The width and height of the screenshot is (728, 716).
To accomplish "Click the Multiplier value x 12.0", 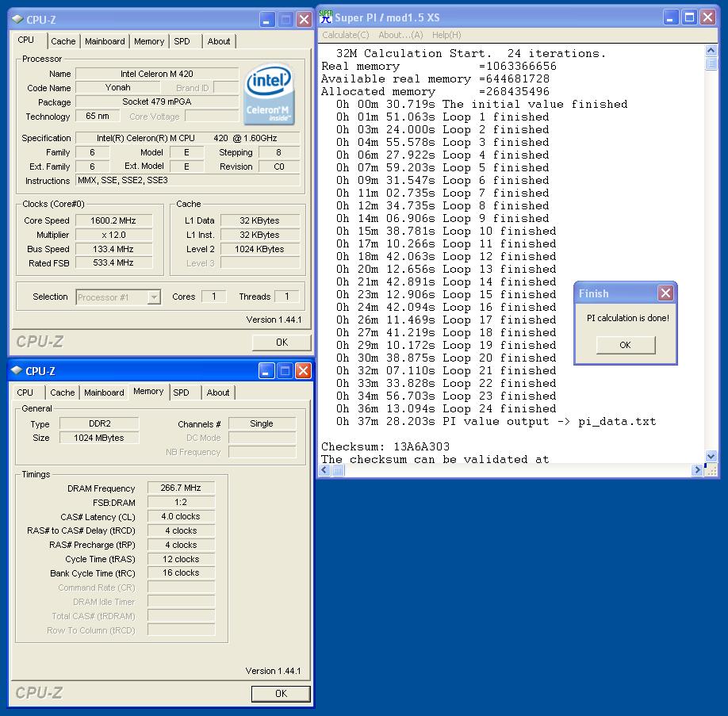I will tap(113, 235).
